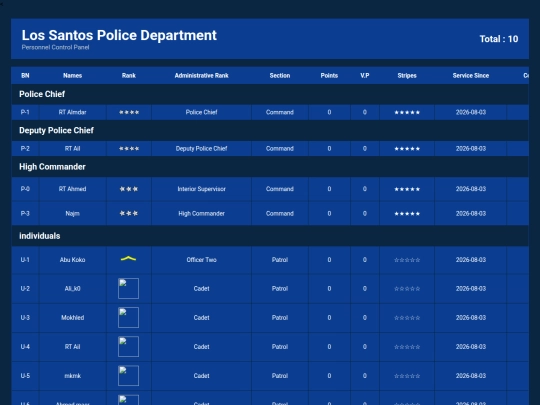Select badge number P-0
Viewport: 540px width, 405px height.
[25, 189]
